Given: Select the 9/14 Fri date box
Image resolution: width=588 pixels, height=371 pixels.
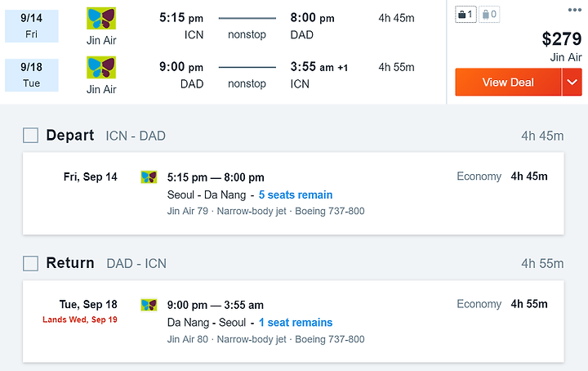Looking at the screenshot, I should click(x=32, y=26).
